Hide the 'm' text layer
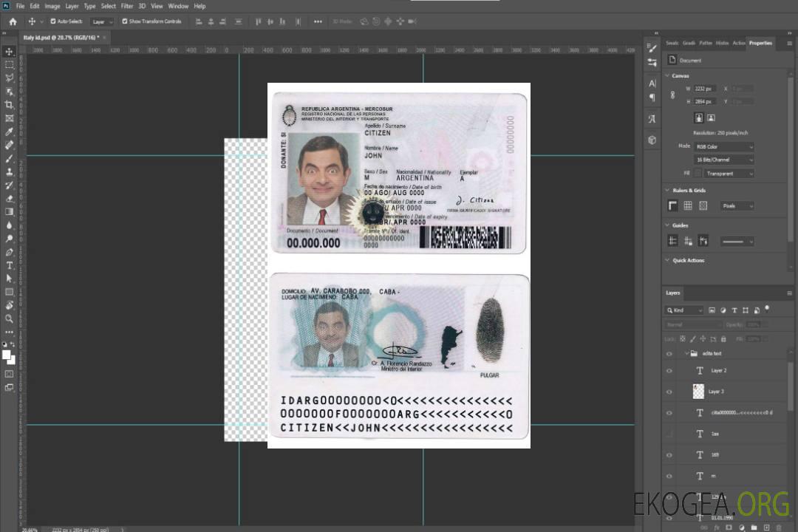 tap(669, 476)
